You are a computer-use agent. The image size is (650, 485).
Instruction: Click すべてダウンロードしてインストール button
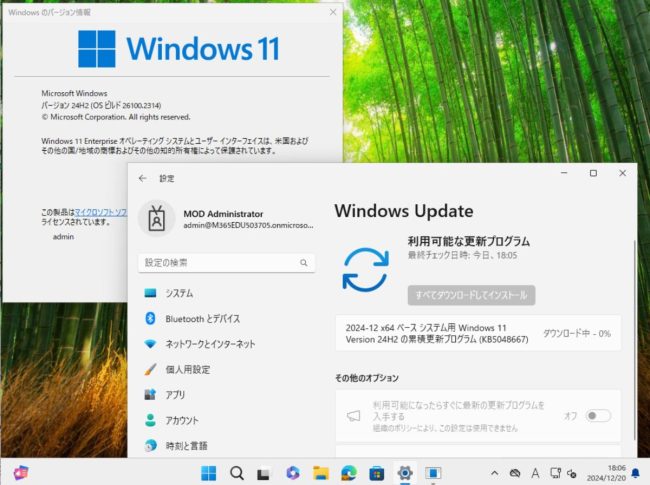pyautogui.click(x=471, y=295)
